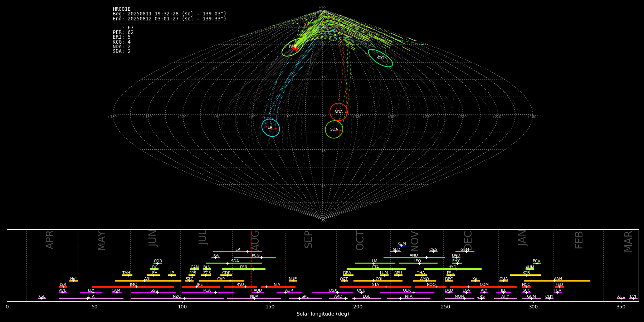Viewport: 644px width, 322px height.
Task: Click the red COM shower bar
Action: coord(483,287)
